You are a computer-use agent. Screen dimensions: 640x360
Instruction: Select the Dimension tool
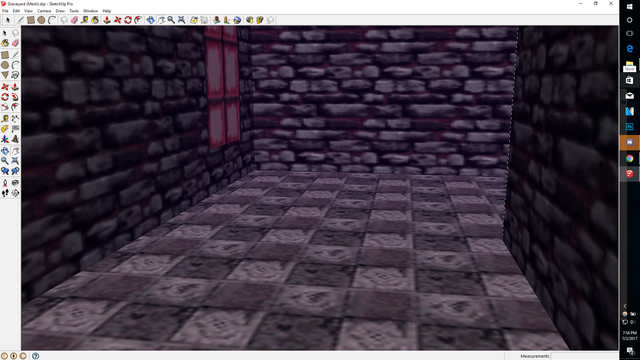pyautogui.click(x=15, y=119)
